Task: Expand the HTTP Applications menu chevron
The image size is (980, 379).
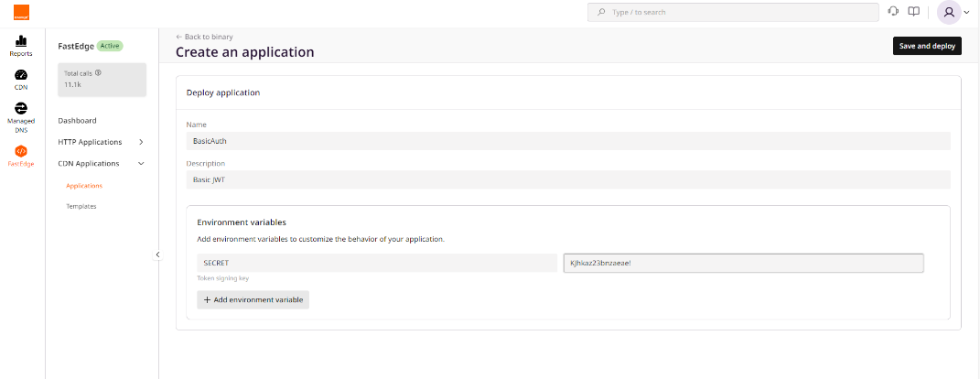Action: click(x=141, y=142)
